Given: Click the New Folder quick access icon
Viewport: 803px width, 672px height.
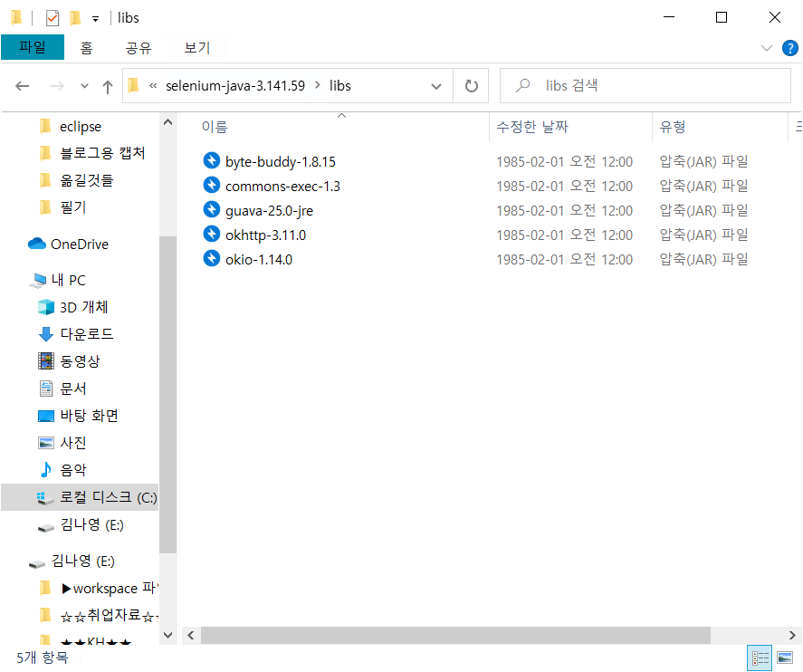Looking at the screenshot, I should (75, 18).
